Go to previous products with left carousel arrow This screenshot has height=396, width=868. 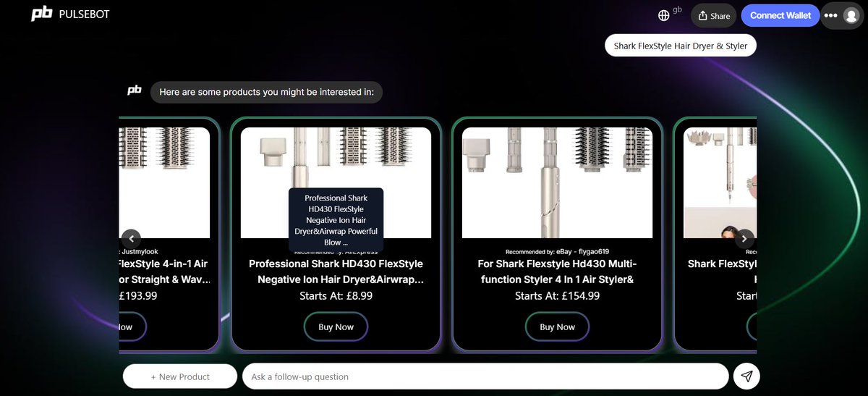(131, 238)
